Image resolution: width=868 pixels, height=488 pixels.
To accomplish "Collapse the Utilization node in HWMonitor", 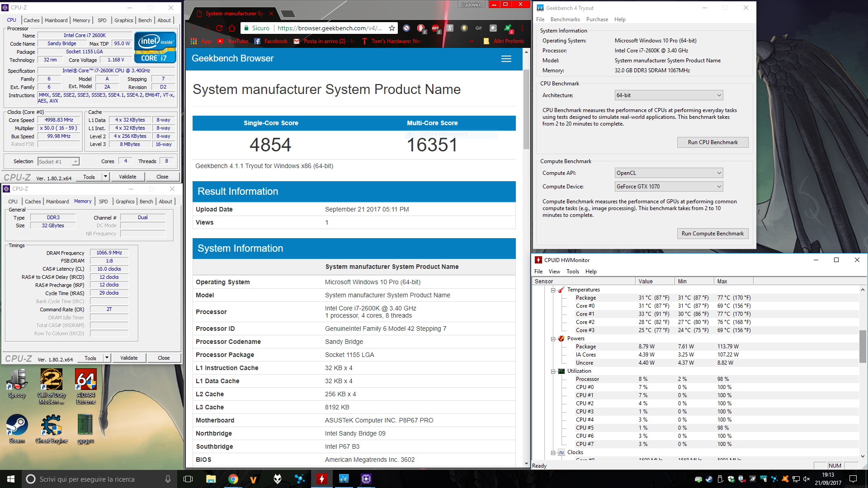I will point(553,371).
